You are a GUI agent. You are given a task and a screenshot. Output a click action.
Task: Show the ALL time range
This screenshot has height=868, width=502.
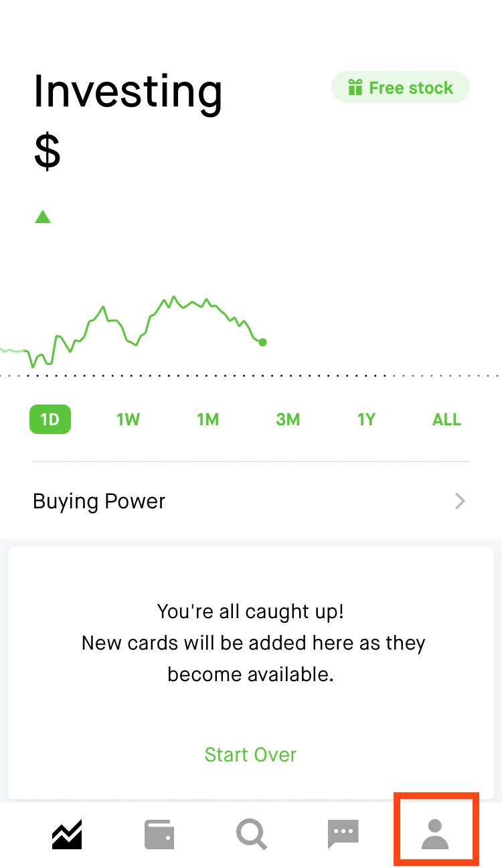point(446,420)
